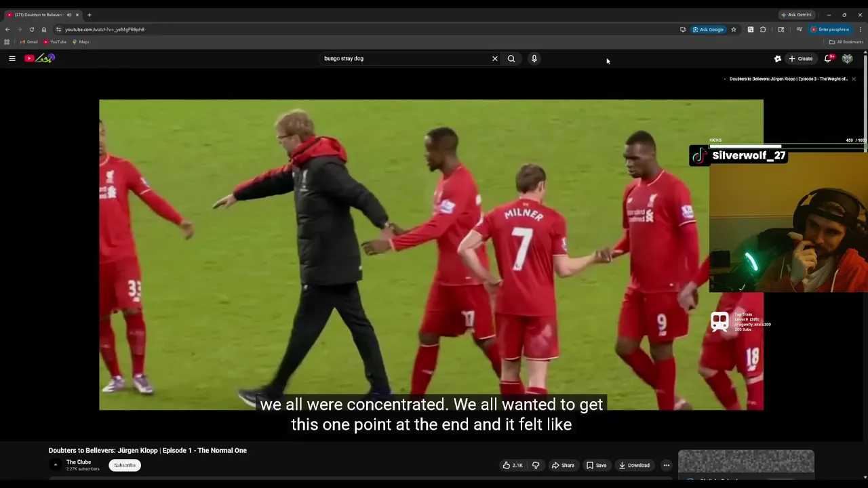Click the media controls toolbar icon
This screenshot has height=488, width=868.
pyautogui.click(x=800, y=29)
